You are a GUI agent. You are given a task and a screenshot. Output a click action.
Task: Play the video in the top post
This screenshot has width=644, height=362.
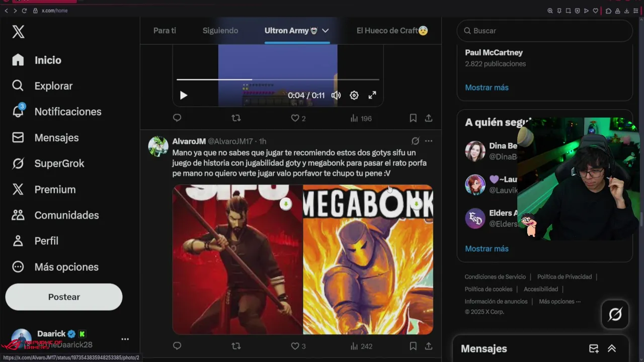click(184, 96)
